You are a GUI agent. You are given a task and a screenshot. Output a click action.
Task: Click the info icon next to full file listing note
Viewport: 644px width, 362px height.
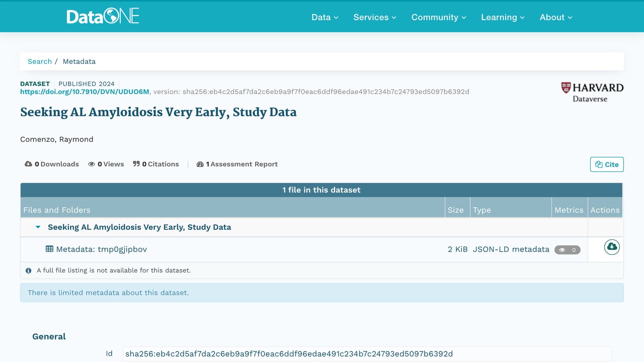coord(29,270)
